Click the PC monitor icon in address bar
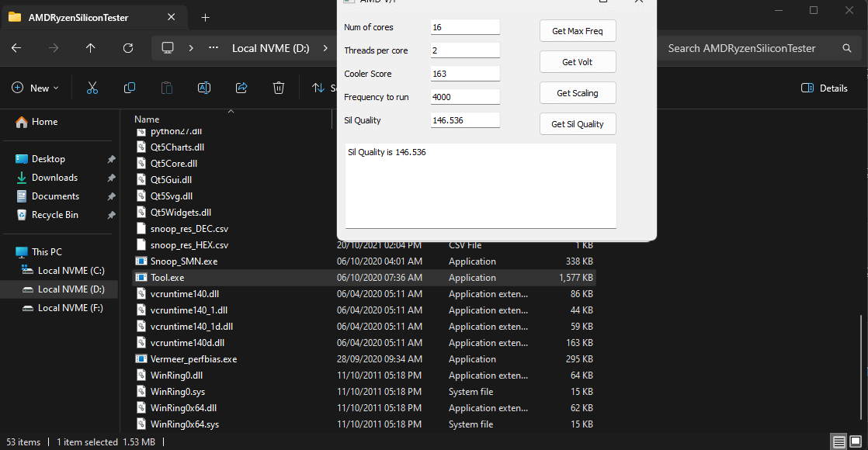This screenshot has height=450, width=868. [x=167, y=48]
